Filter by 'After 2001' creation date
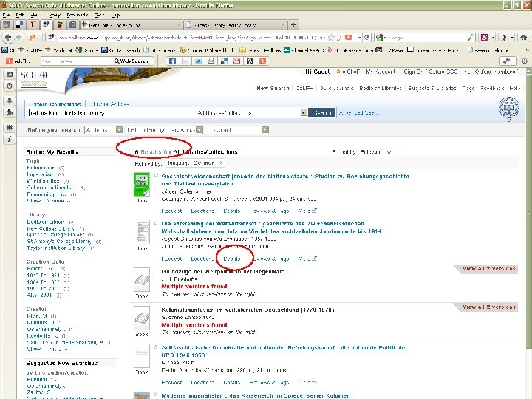 pyautogui.click(x=39, y=295)
